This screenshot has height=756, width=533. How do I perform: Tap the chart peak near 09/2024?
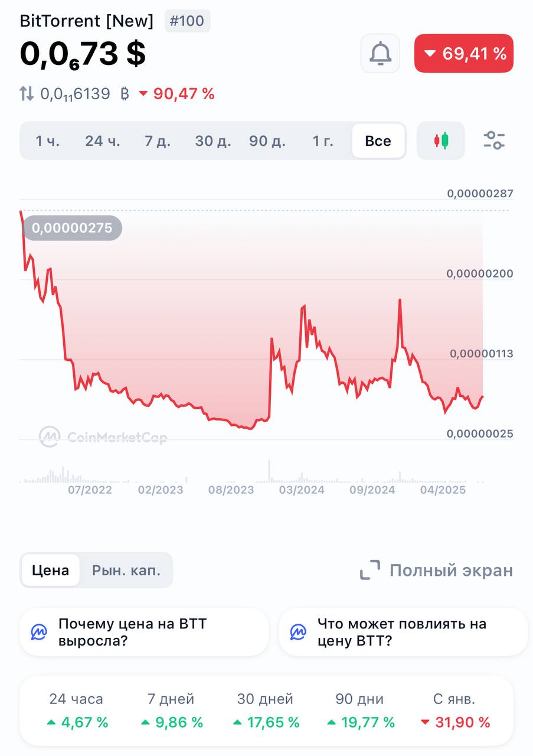tap(400, 300)
